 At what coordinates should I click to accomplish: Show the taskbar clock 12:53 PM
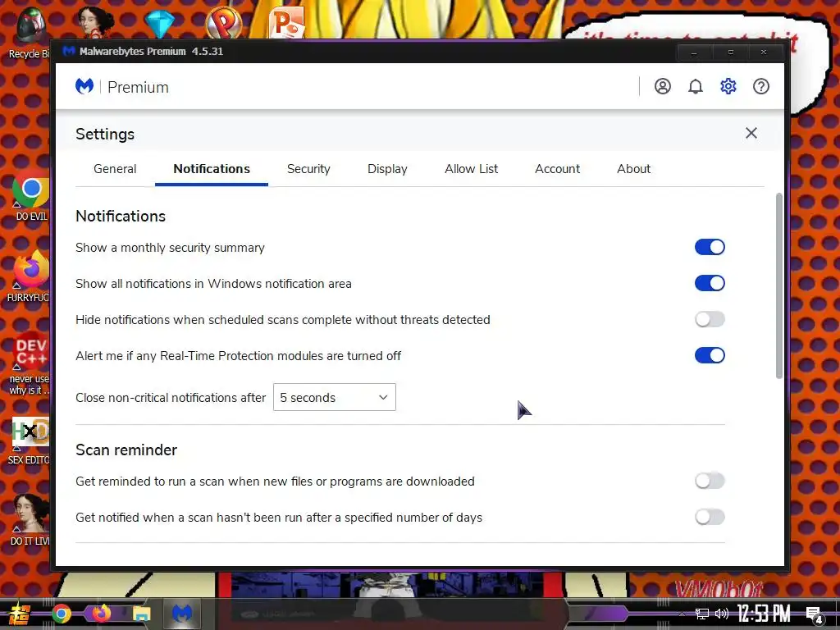tap(764, 614)
